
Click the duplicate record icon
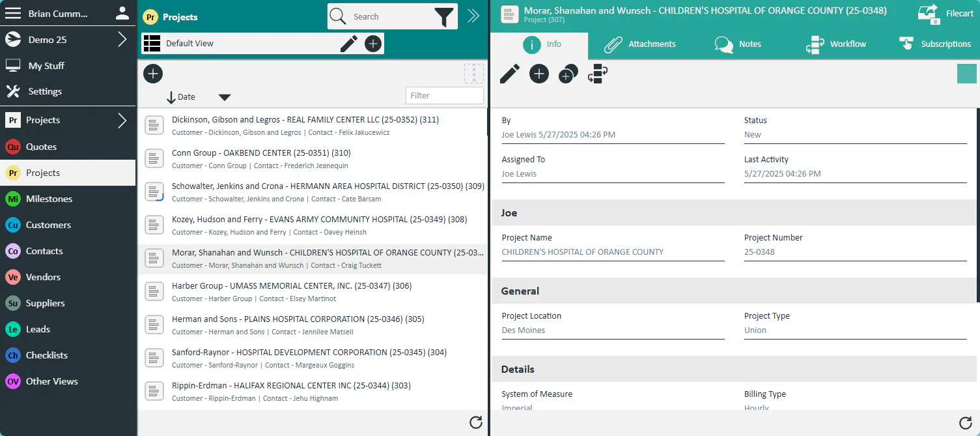click(568, 74)
